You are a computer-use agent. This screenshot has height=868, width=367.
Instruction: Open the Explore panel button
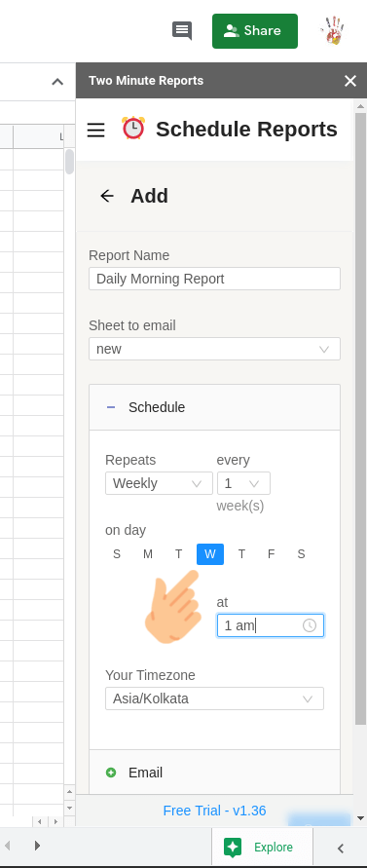tap(262, 847)
